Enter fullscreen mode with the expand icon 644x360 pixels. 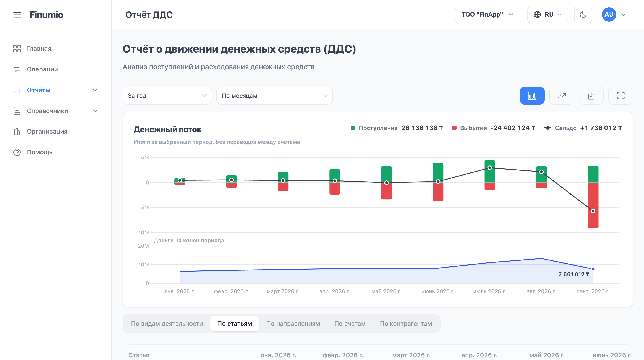click(x=621, y=96)
